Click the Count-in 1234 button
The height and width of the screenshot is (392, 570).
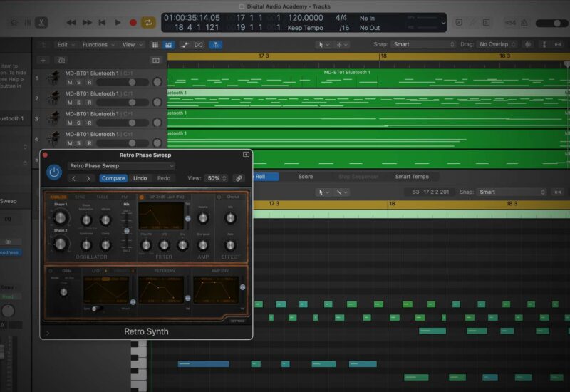[x=510, y=23]
